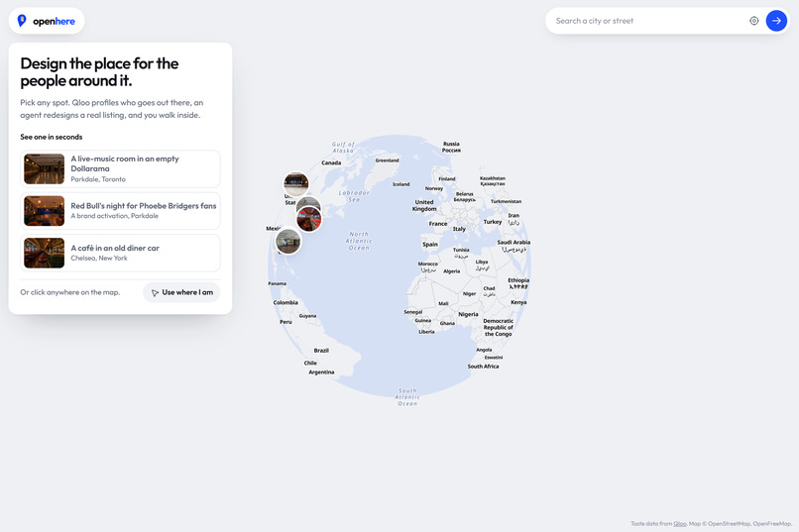
Task: Click the openhere pin logo icon
Action: coord(22,21)
